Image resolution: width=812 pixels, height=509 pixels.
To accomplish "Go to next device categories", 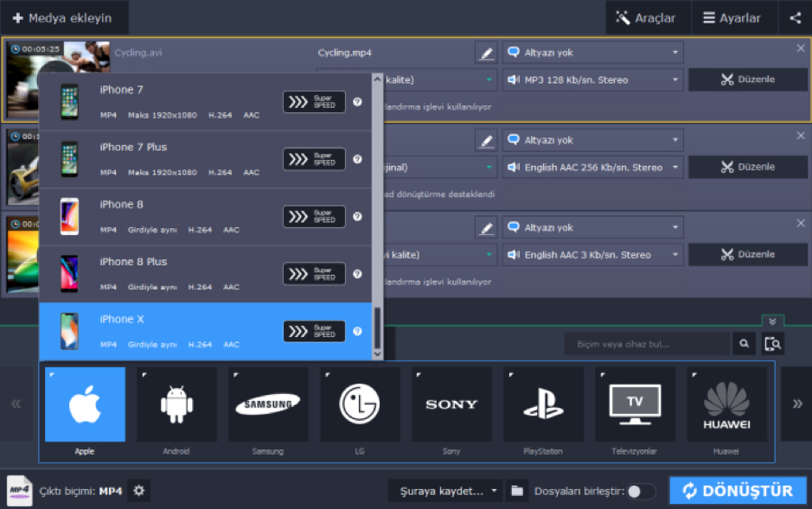I will (x=796, y=404).
